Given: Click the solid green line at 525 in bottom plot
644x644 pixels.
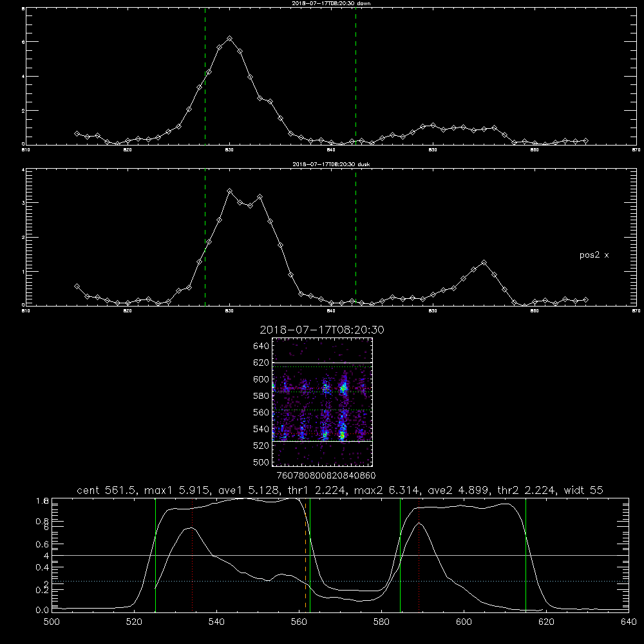Looking at the screenshot, I should coord(155,554).
